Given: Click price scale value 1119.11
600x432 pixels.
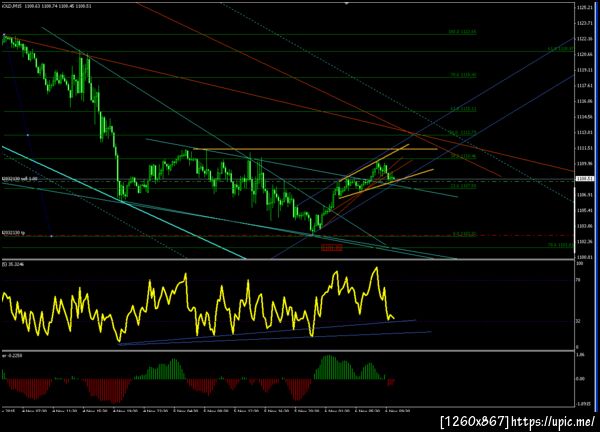Looking at the screenshot, I should (x=583, y=70).
